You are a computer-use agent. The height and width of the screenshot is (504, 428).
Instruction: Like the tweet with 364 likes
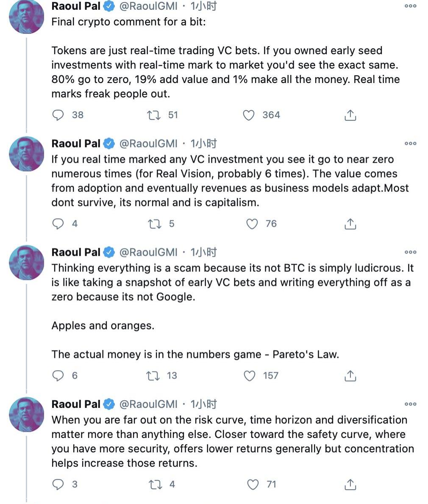[249, 115]
